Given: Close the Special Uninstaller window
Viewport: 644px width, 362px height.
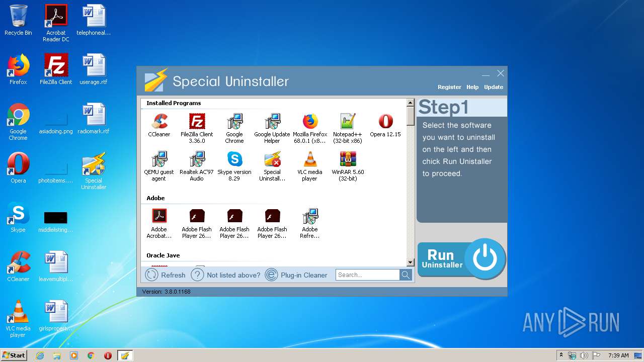Looking at the screenshot, I should (x=501, y=73).
